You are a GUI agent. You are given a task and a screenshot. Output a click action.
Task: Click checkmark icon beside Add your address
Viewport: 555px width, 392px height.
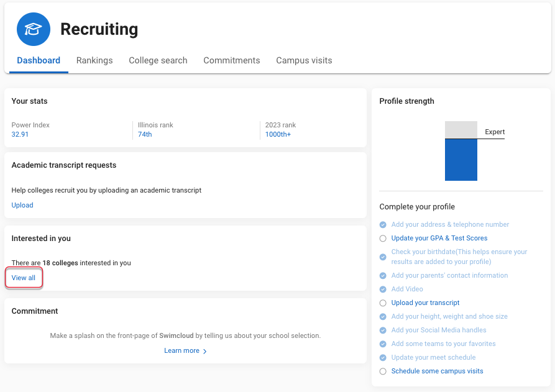[x=383, y=225]
